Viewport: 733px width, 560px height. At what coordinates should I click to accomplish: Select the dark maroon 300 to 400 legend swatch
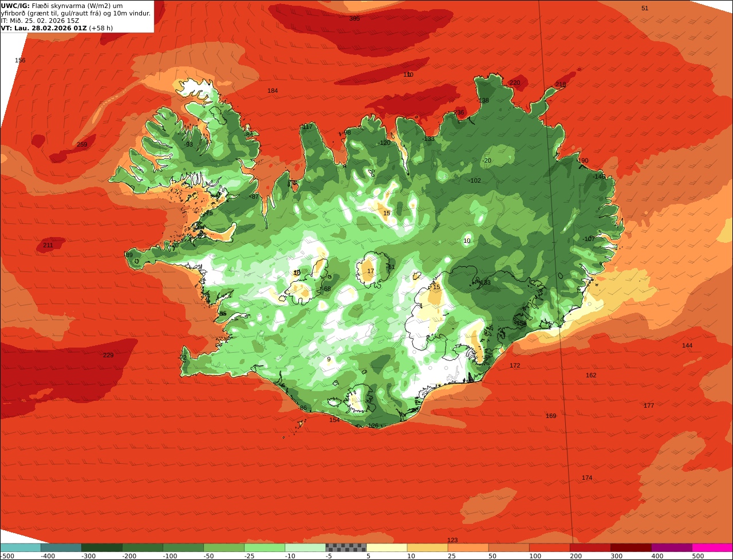(631, 547)
